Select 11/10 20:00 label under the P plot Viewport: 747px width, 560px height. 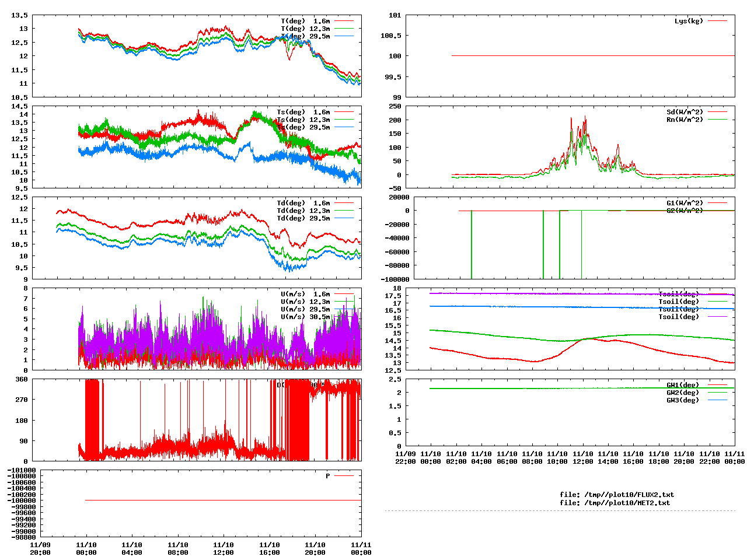[315, 548]
